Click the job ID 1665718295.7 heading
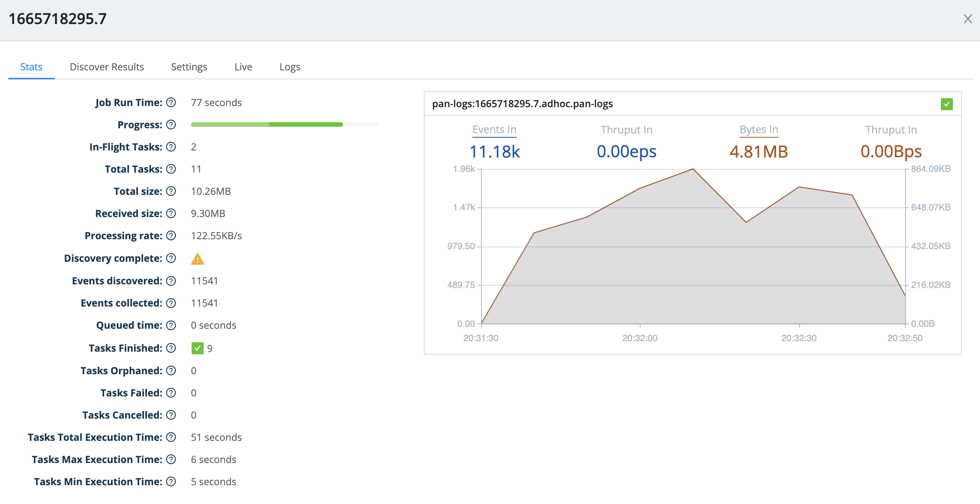The image size is (980, 504). pos(57,19)
